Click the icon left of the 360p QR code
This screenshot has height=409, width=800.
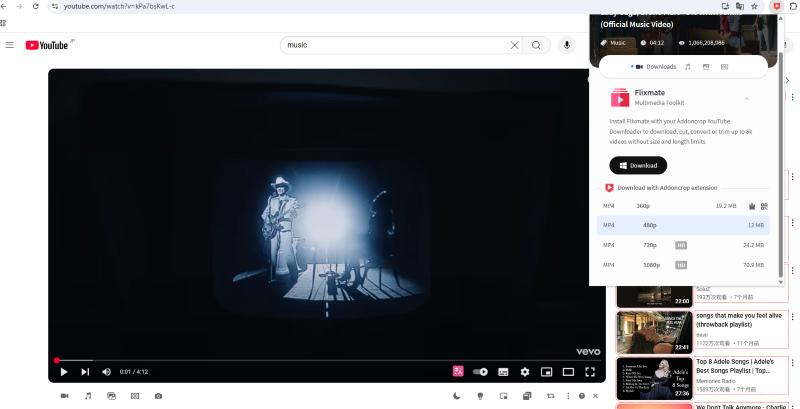click(752, 206)
